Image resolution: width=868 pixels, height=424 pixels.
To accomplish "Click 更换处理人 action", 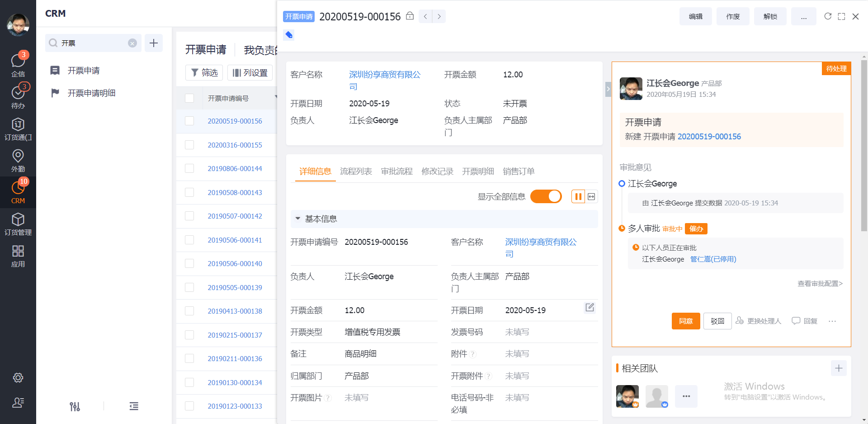I will (x=759, y=321).
